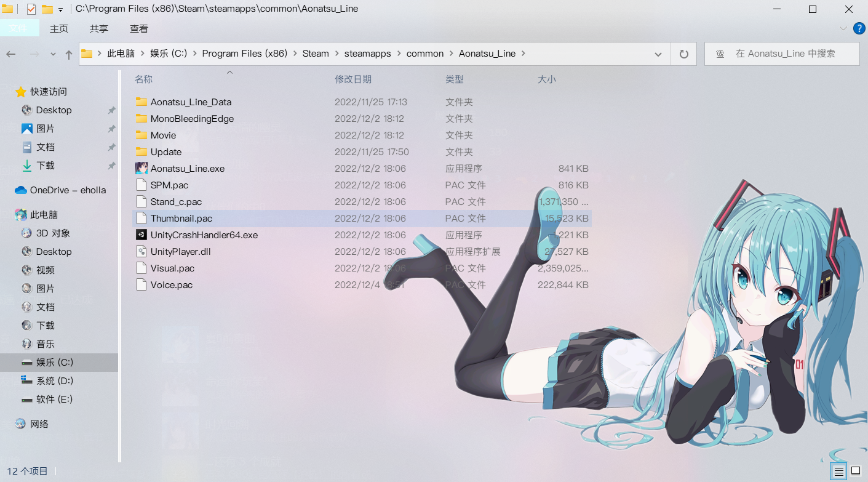The height and width of the screenshot is (482, 868).
Task: Refresh the current folder view
Action: (x=683, y=54)
